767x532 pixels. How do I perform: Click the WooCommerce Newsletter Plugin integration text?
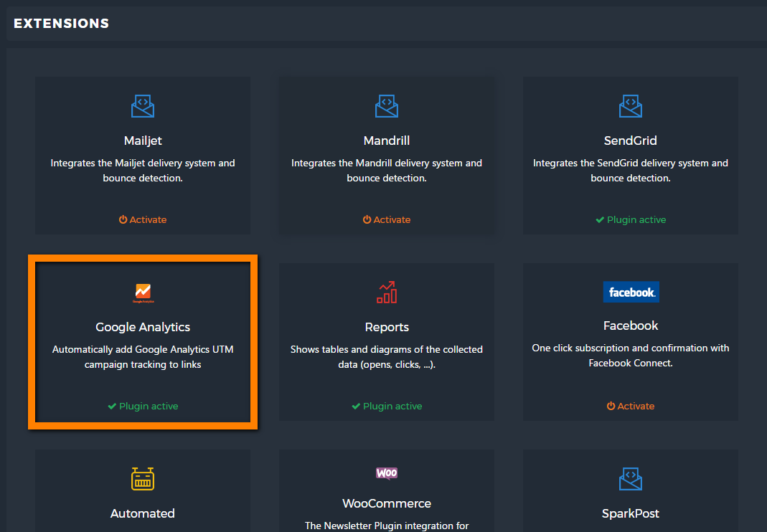pos(387,526)
